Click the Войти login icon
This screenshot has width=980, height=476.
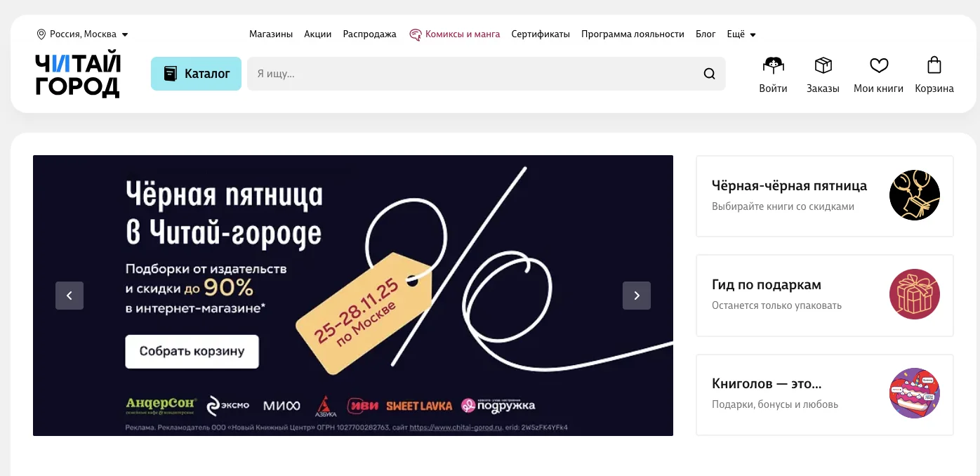pyautogui.click(x=773, y=66)
